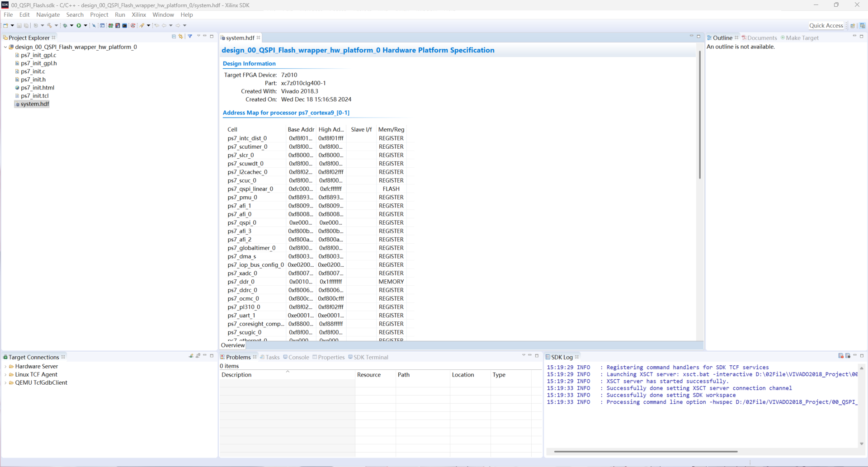Open the Project menu
The image size is (868, 467).
pyautogui.click(x=99, y=15)
